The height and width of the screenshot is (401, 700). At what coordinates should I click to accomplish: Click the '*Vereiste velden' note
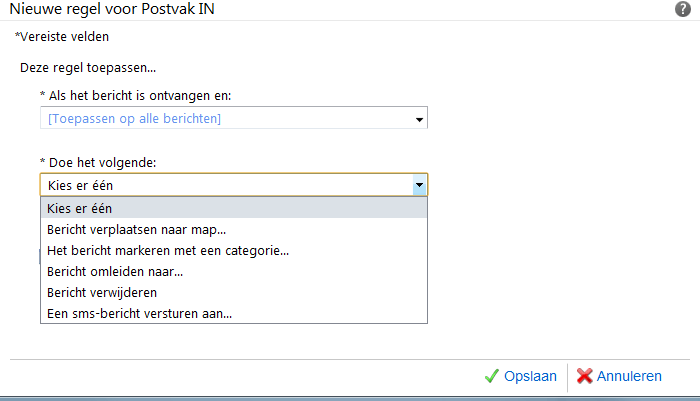62,37
